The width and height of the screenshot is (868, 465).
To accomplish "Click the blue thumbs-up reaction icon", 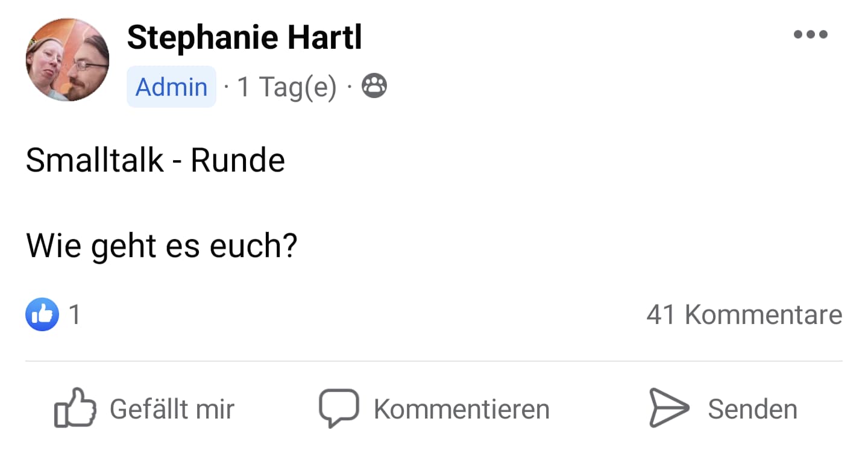I will point(42,315).
